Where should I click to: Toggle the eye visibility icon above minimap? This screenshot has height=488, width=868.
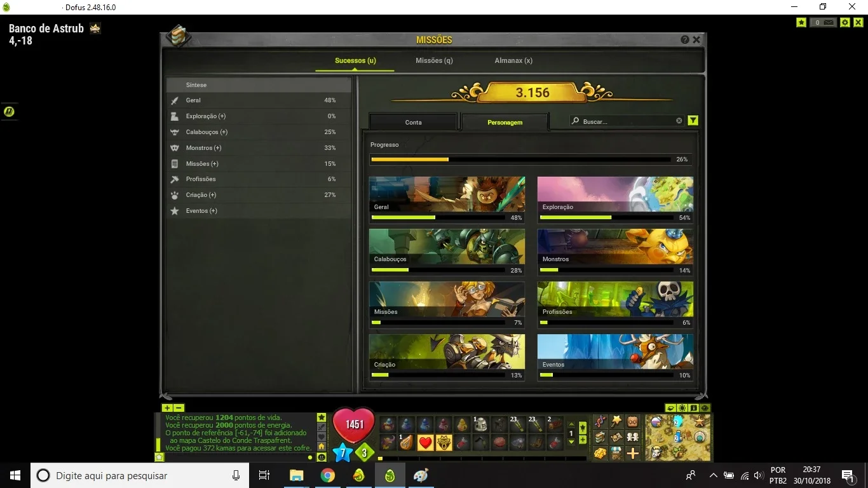click(x=705, y=408)
